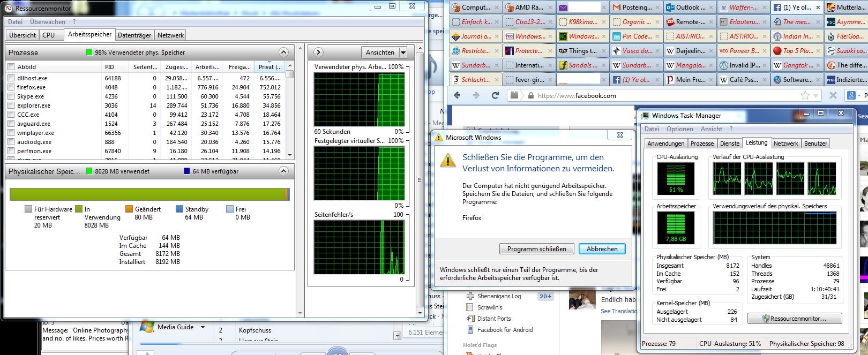Click the physical memory usage bar
The width and height of the screenshot is (868, 355).
click(x=149, y=194)
